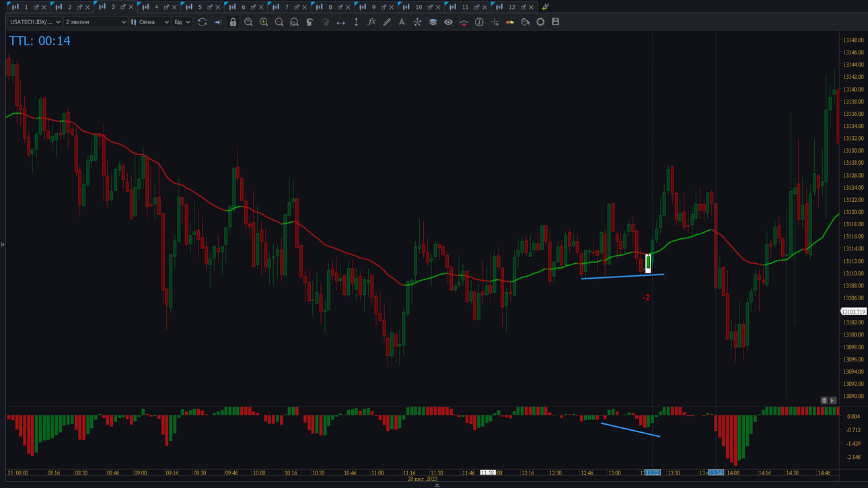Viewport: 868px width, 488px height.
Task: Open the USATECH.IDX instrument dropdown
Action: 35,22
